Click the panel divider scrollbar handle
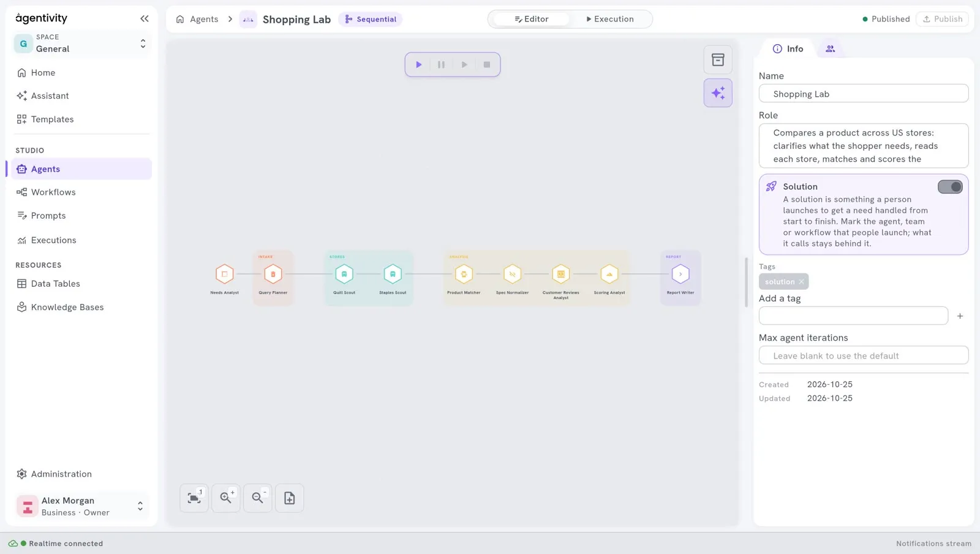Viewport: 980px width, 554px height. (x=746, y=283)
